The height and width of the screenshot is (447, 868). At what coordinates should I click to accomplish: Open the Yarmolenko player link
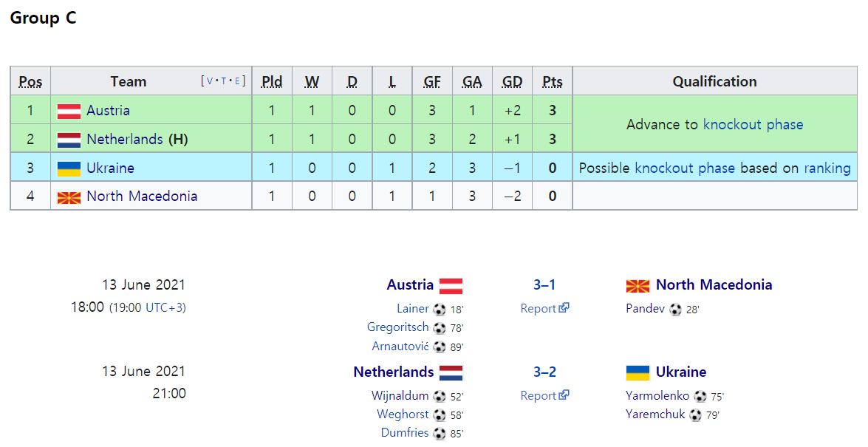click(x=657, y=395)
